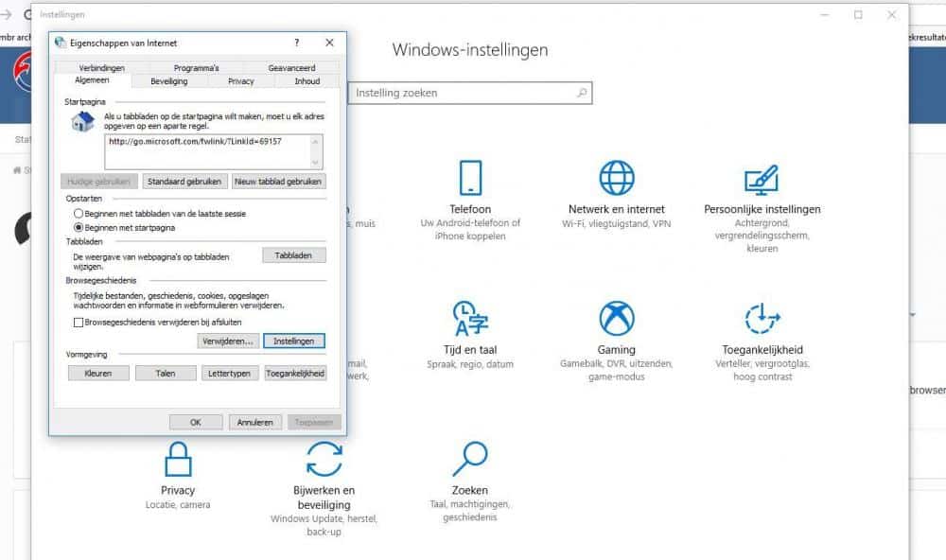Open Netwerk en internet settings globe icon
This screenshot has width=946, height=560.
tap(617, 178)
